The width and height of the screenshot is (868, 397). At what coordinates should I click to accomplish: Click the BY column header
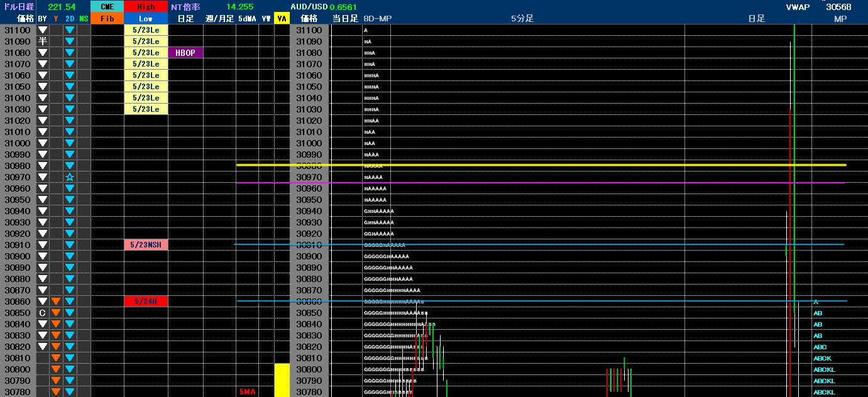[x=43, y=19]
